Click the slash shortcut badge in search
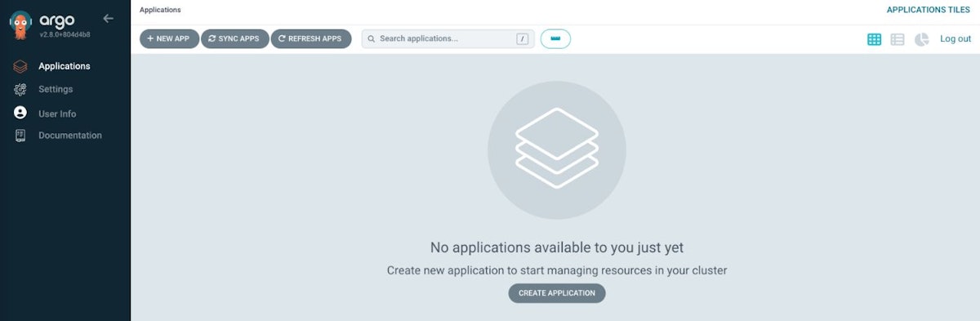 point(523,38)
